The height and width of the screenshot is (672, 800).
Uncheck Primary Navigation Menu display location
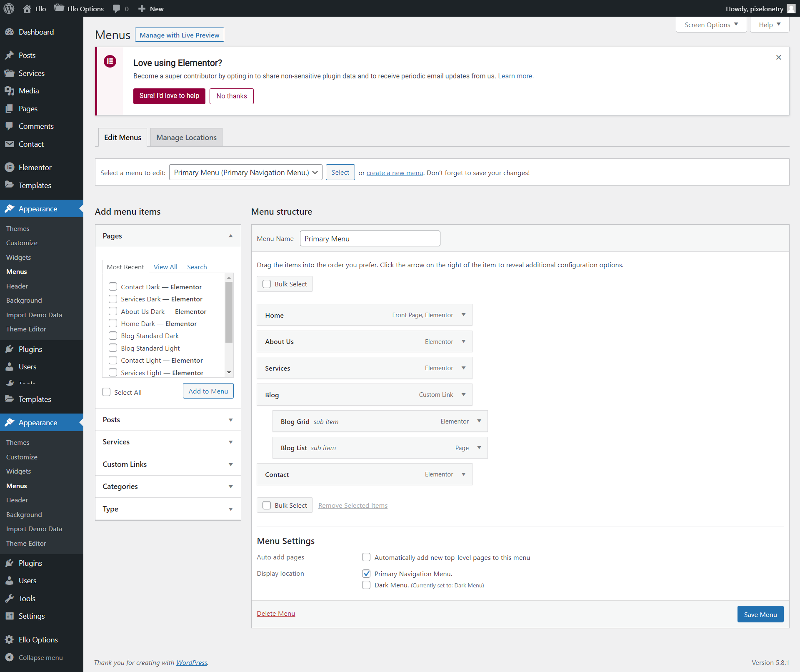coord(366,574)
